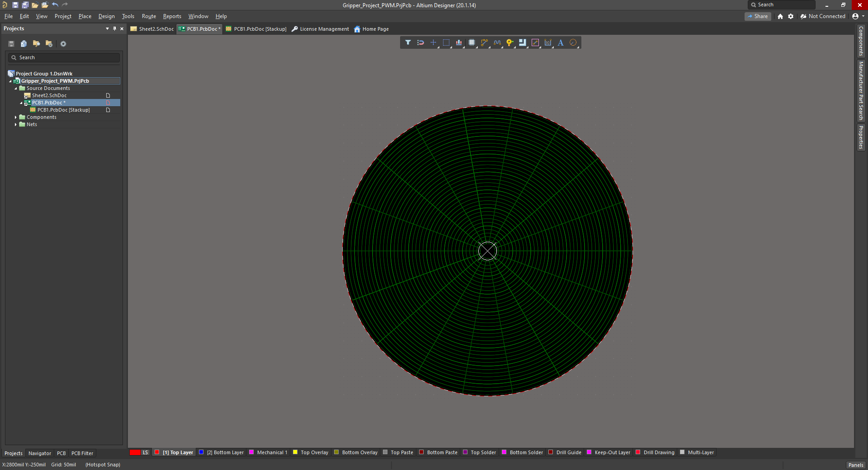Click the Align Objects bar chart icon
This screenshot has width=868, height=470.
pyautogui.click(x=459, y=42)
